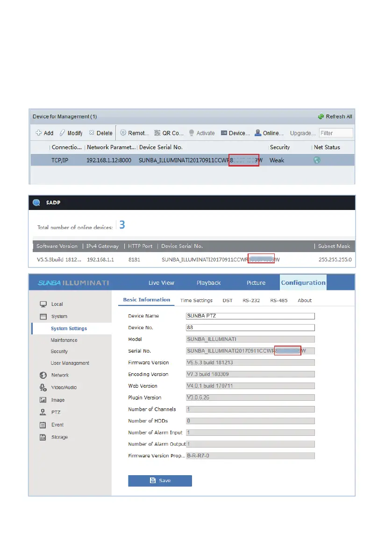Click the Modify pencil icon

[x=62, y=133]
